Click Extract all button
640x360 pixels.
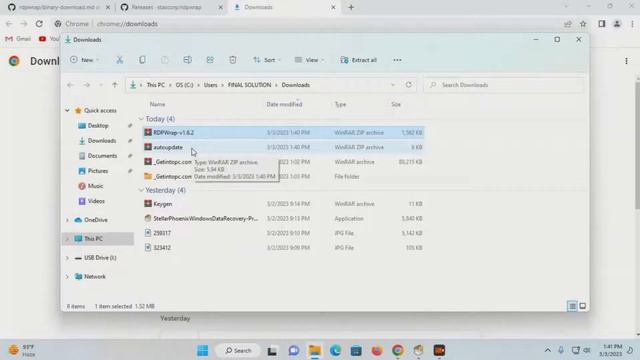[x=358, y=60]
